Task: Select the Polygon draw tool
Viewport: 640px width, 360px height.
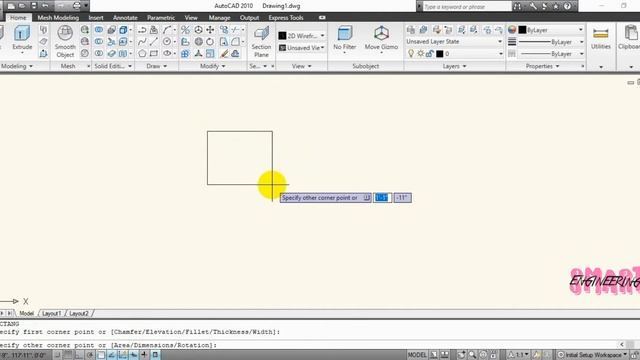Action: pos(142,53)
